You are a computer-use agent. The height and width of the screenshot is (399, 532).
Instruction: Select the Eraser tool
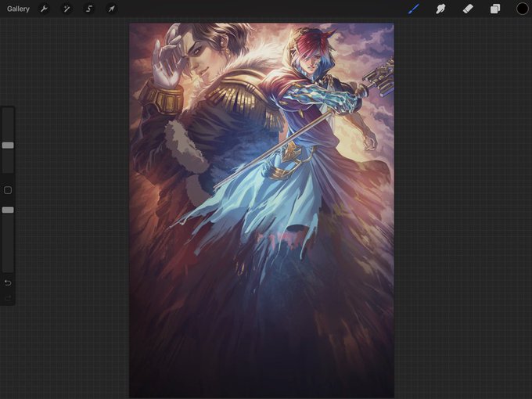468,9
